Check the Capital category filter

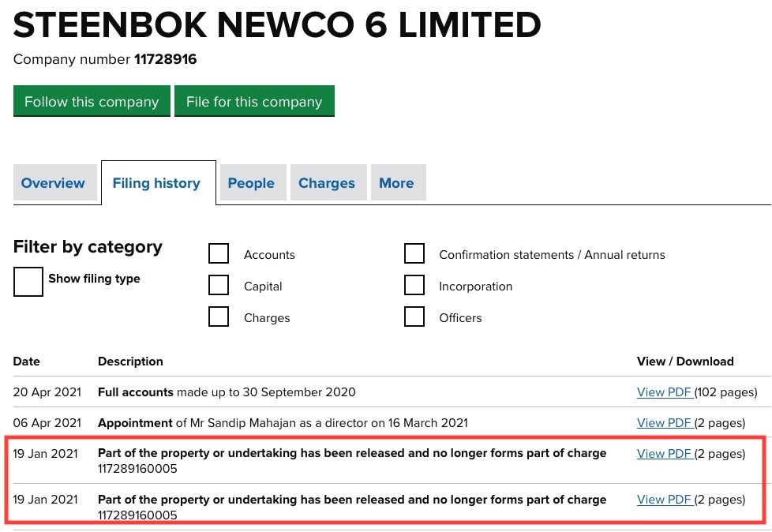(219, 286)
